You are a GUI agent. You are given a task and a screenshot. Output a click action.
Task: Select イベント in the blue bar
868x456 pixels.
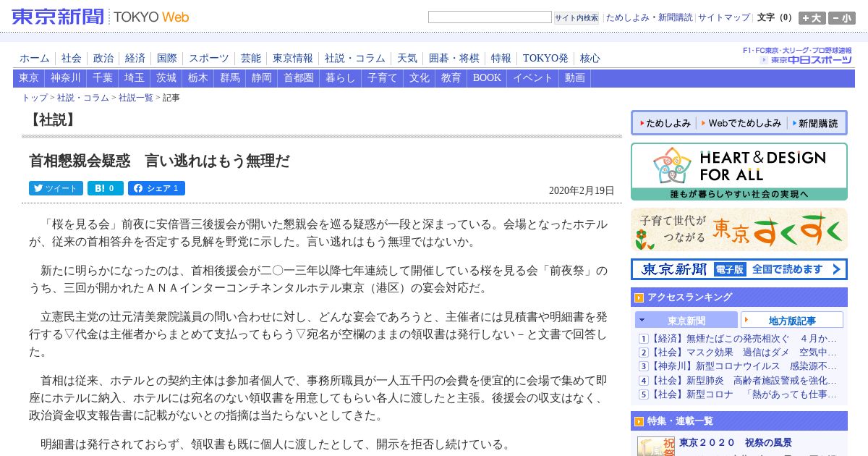[533, 78]
